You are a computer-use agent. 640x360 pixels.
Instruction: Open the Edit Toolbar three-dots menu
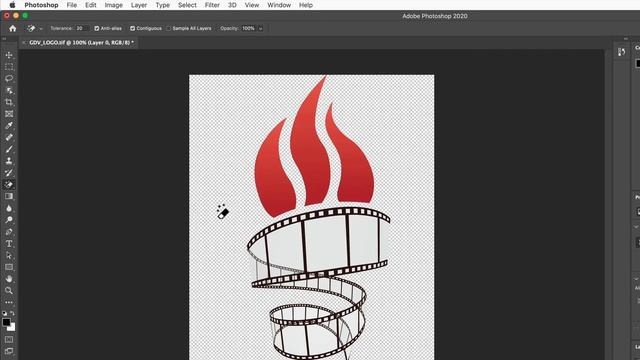pos(9,302)
